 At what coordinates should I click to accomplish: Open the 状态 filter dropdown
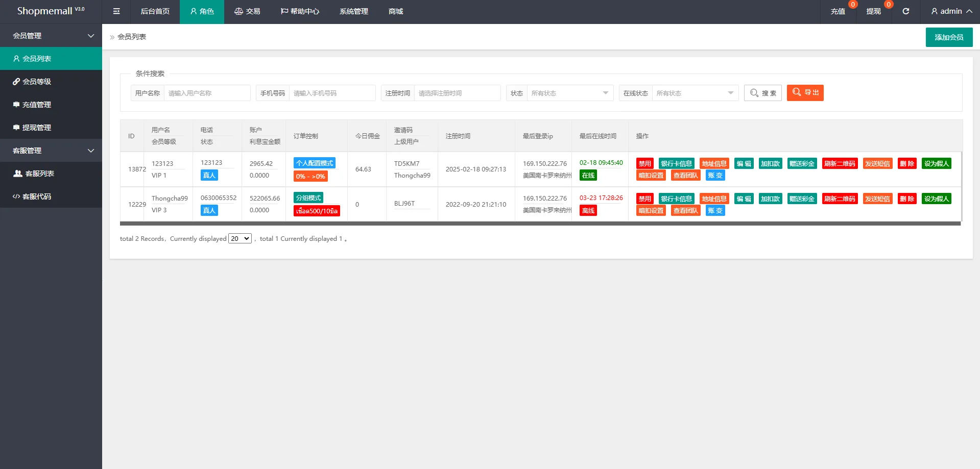click(x=569, y=93)
